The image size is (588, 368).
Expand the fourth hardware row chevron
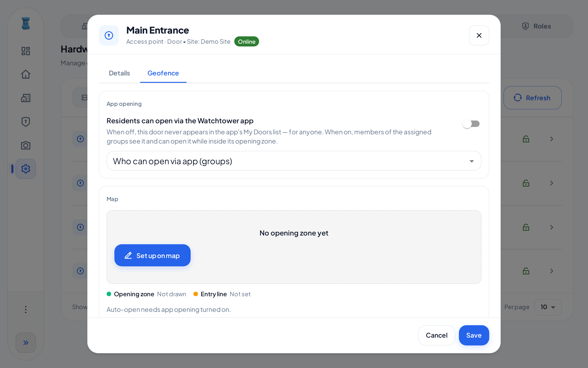pos(551,271)
